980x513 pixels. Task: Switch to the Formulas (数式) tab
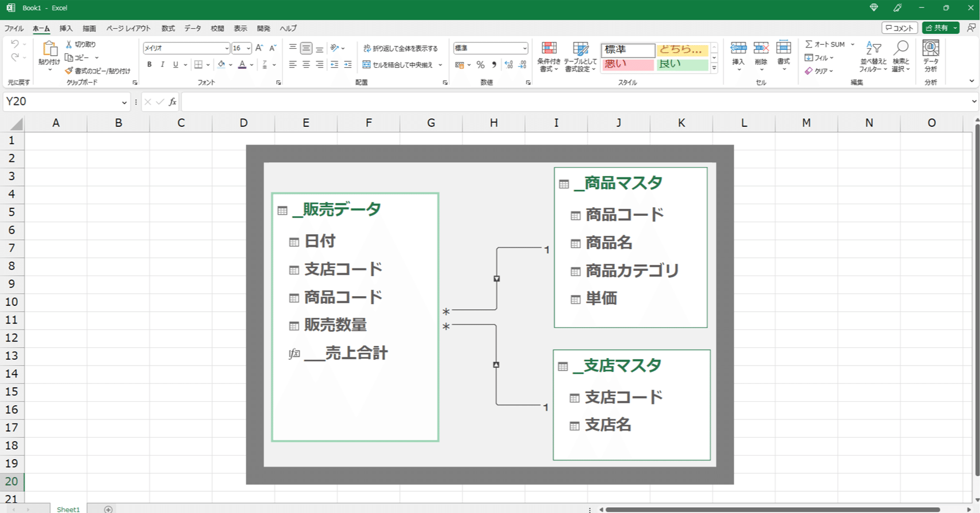pos(168,28)
